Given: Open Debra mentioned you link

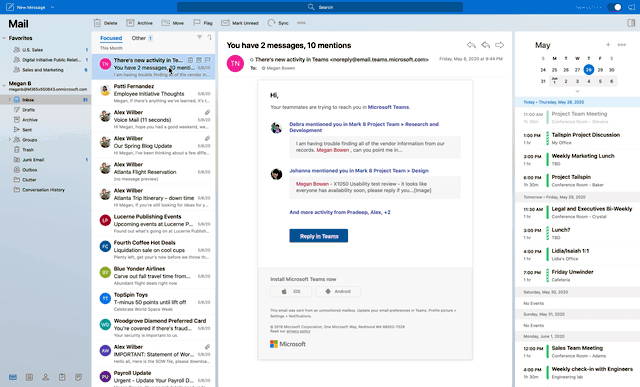Looking at the screenshot, I should click(x=364, y=127).
